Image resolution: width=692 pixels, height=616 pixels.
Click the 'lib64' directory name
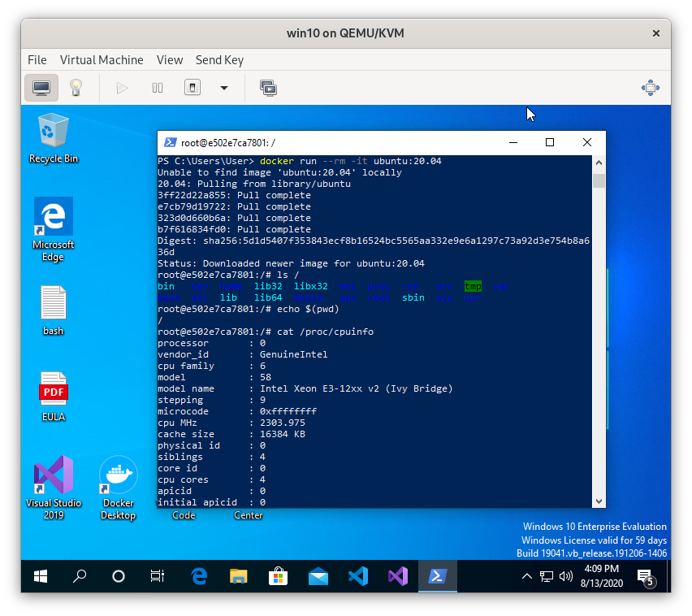pos(268,298)
